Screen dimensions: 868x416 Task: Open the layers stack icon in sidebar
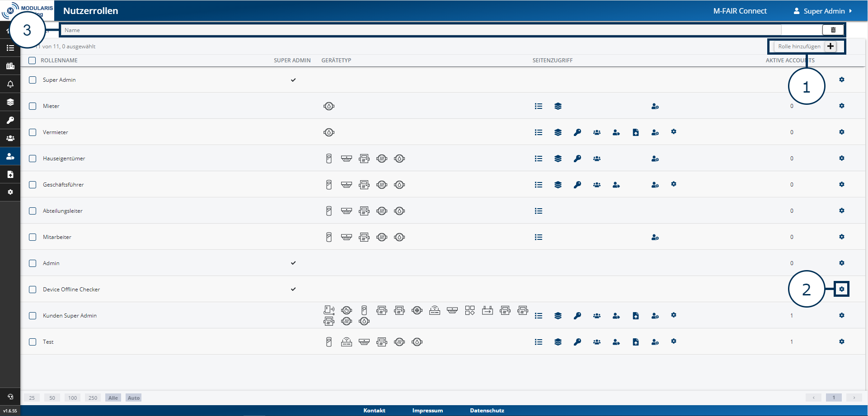tap(10, 102)
